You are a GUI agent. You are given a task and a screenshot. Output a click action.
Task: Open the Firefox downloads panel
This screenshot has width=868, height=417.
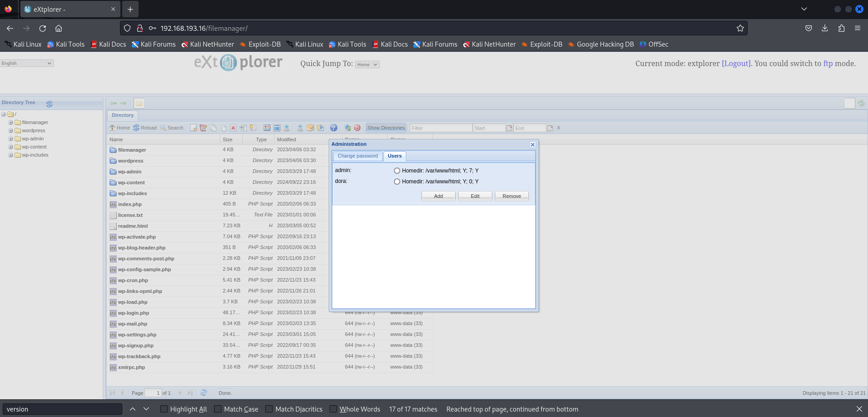[825, 28]
